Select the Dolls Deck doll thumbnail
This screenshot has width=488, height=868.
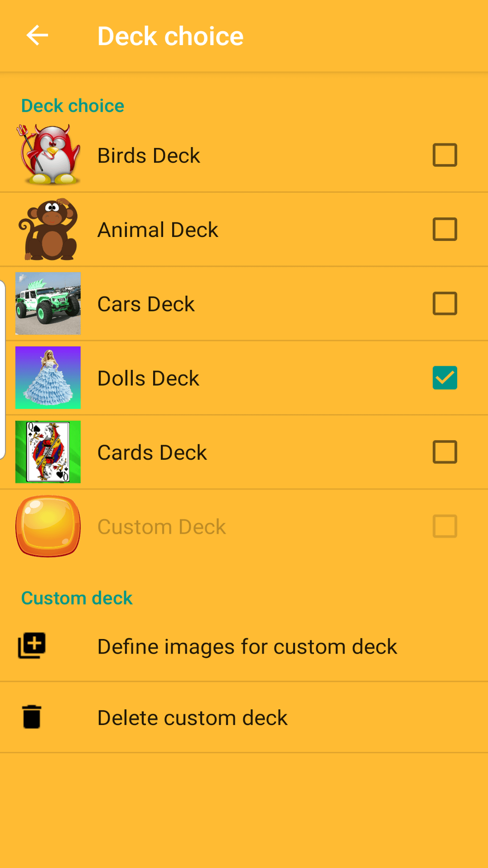click(x=48, y=377)
